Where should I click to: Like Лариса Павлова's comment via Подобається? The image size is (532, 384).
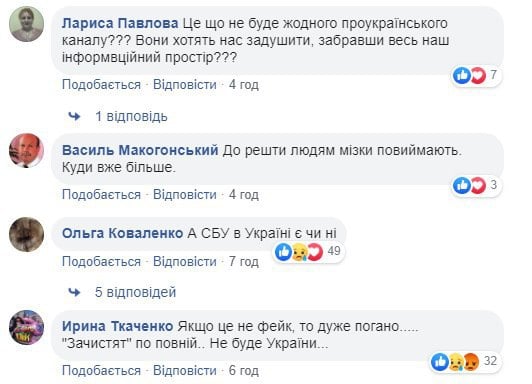(x=101, y=84)
